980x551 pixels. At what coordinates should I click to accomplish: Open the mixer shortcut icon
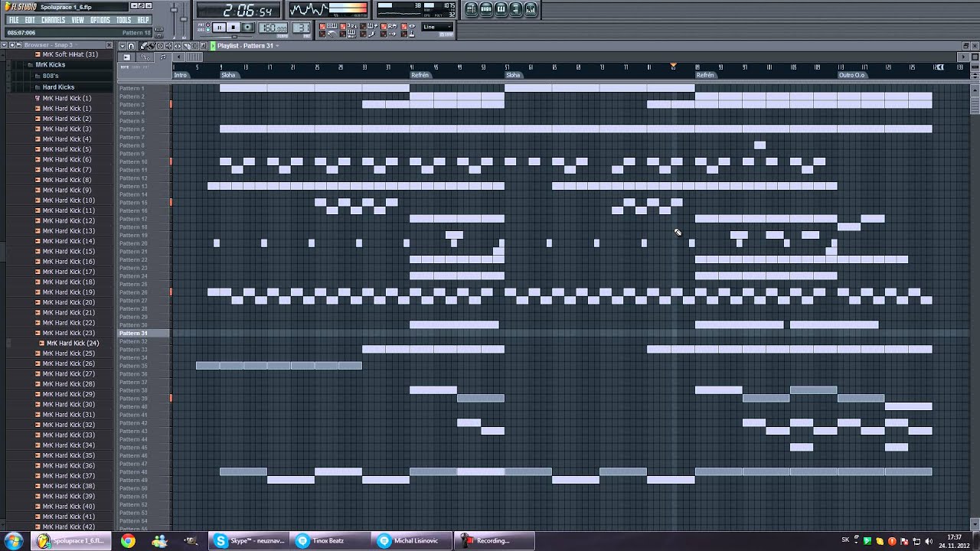pyautogui.click(x=531, y=9)
